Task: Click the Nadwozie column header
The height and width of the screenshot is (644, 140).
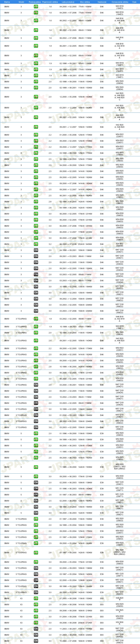Action: click(x=102, y=2)
